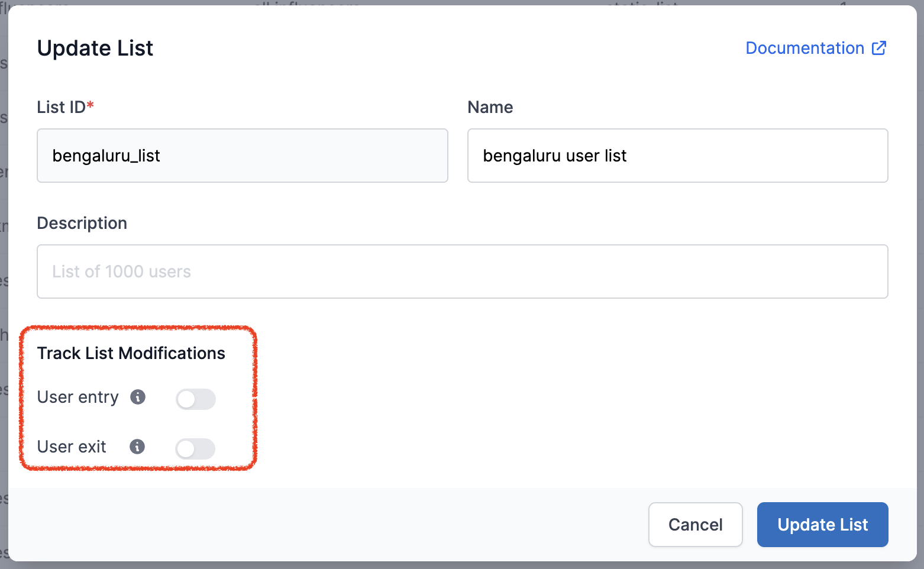Click the info icon next to User exit
This screenshot has width=924, height=569.
137,447
